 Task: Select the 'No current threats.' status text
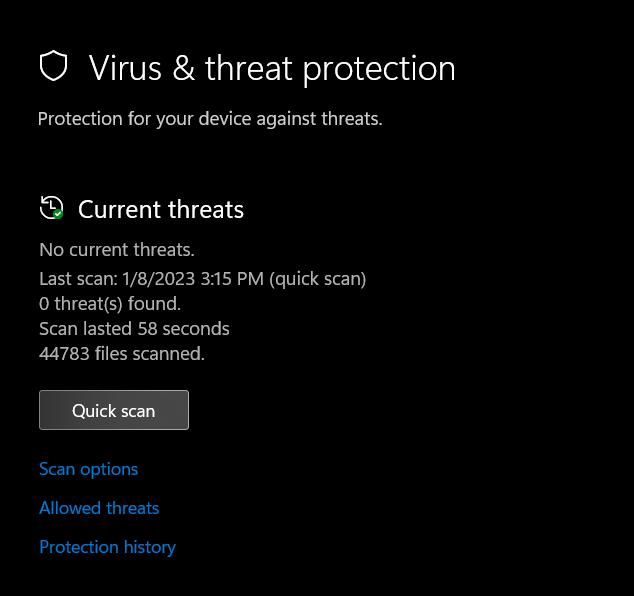[117, 250]
